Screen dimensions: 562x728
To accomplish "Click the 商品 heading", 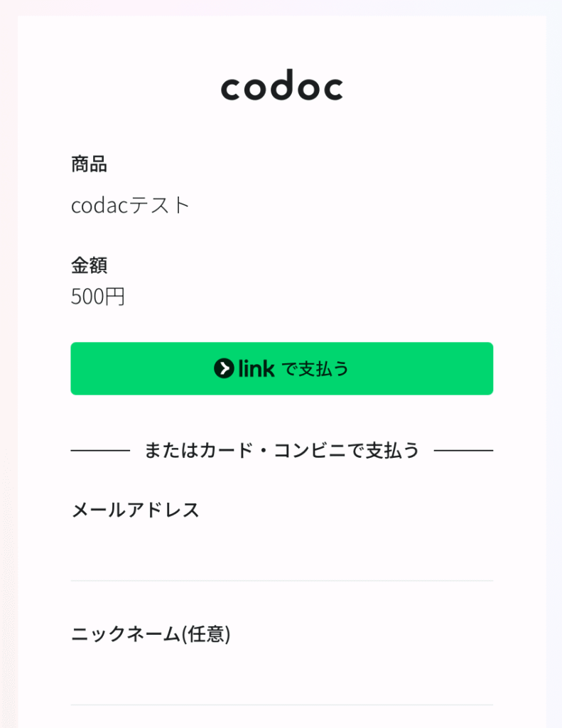I will click(x=89, y=164).
